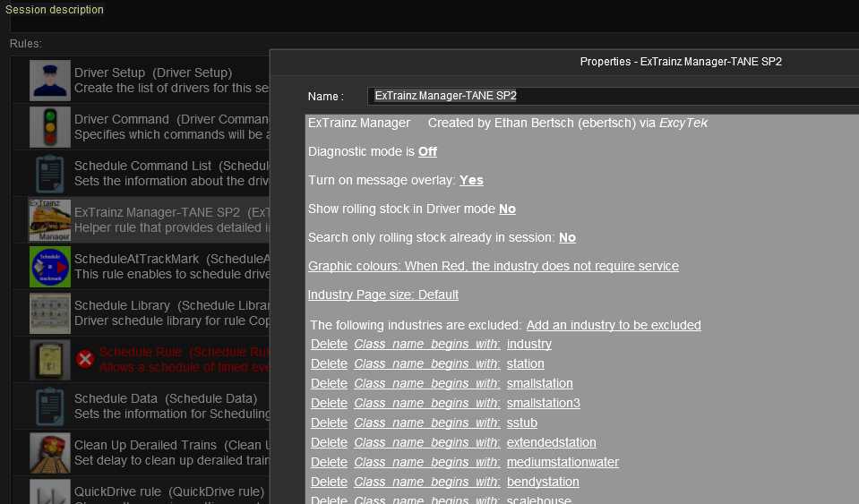Change 'Class name begins with' for mediumstationwater
The height and width of the screenshot is (504, 859).
point(426,463)
